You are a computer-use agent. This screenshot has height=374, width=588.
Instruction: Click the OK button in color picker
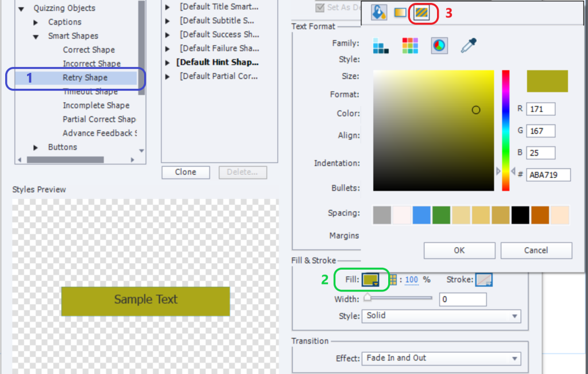[x=459, y=251]
